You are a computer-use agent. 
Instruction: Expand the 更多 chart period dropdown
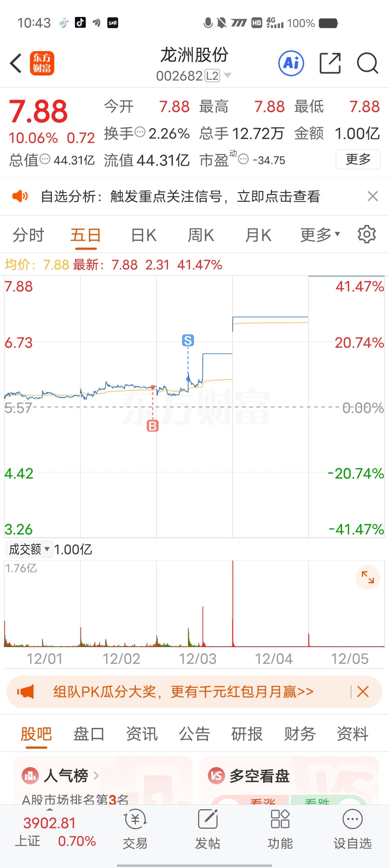pyautogui.click(x=320, y=235)
